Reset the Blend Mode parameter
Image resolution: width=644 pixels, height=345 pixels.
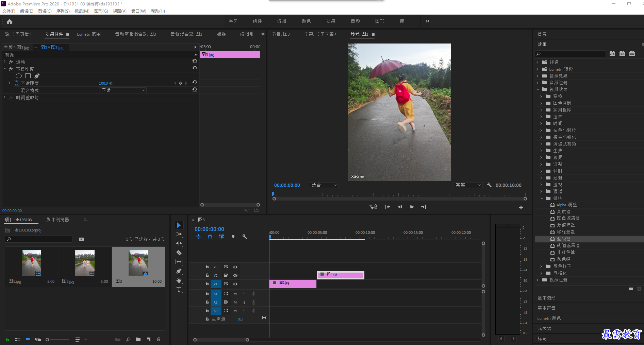[x=195, y=89]
